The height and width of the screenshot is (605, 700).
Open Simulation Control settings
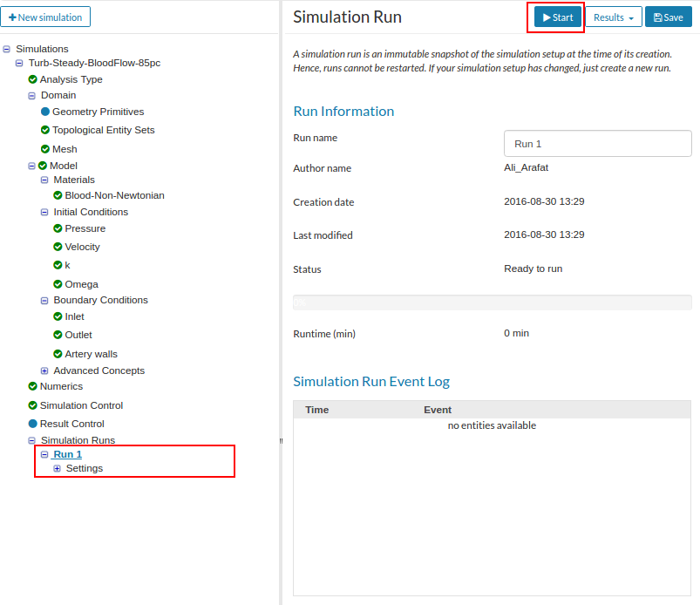pos(81,405)
